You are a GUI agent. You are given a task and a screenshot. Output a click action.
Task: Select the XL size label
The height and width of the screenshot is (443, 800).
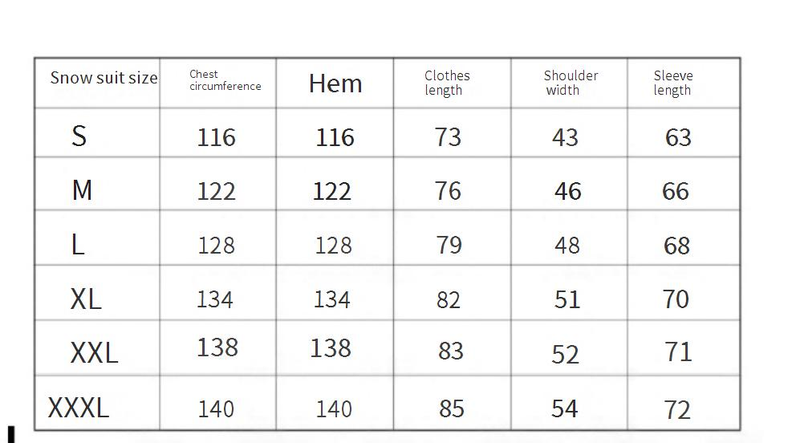[x=86, y=298]
